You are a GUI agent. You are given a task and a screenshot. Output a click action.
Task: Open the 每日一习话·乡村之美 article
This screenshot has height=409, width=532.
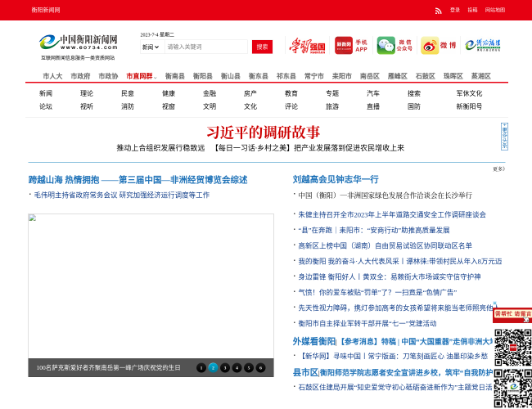pyautogui.click(x=309, y=148)
